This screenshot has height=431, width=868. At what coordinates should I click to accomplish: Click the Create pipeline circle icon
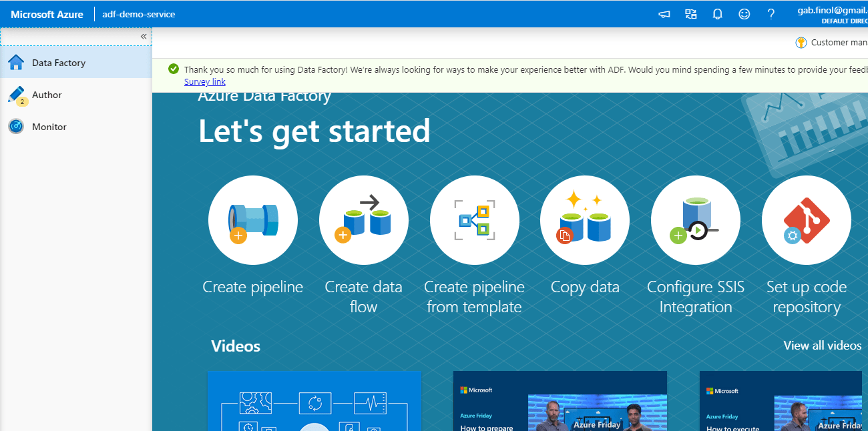[x=253, y=220]
